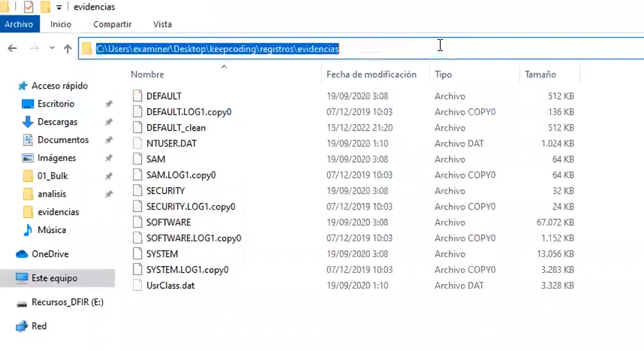Click the Imágenes pin icon

coord(109,158)
